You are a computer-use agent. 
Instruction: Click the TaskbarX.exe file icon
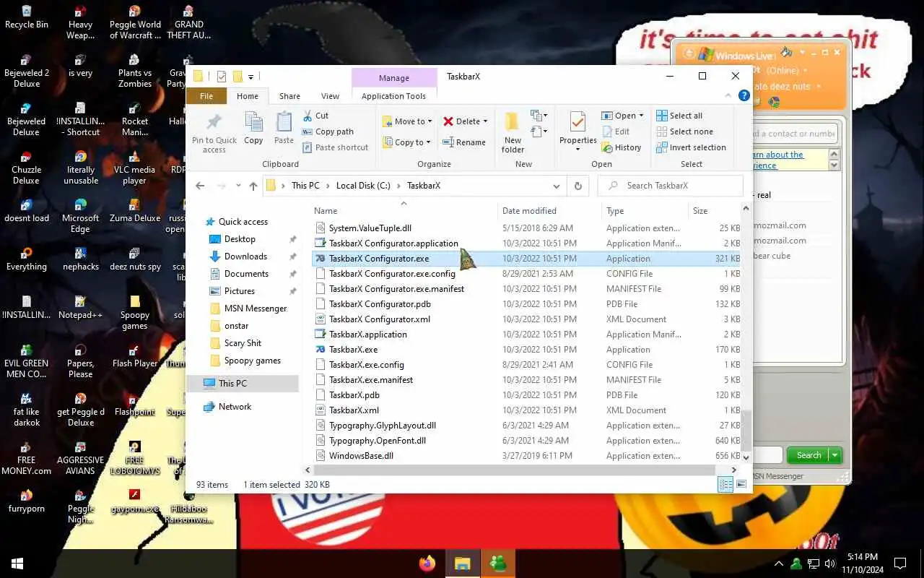(321, 350)
